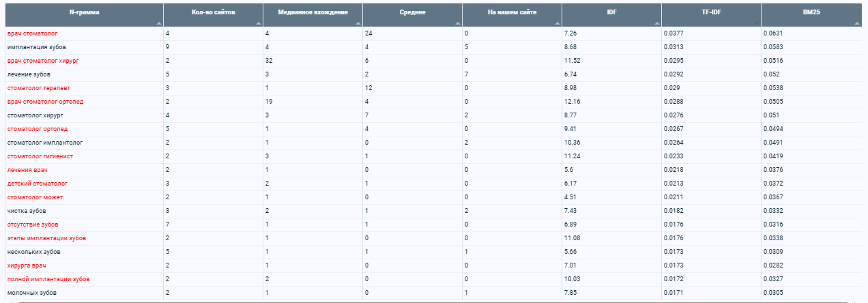Click the sort arrow in Кол-во сайтов header

259,23
